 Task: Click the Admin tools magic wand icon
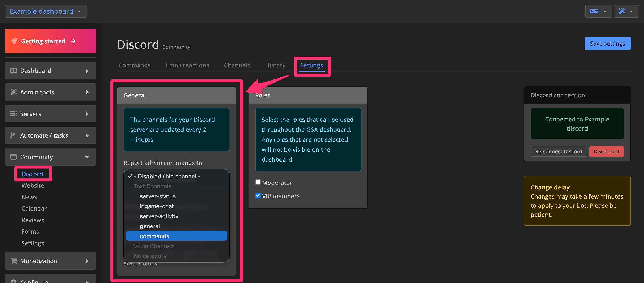tap(13, 92)
